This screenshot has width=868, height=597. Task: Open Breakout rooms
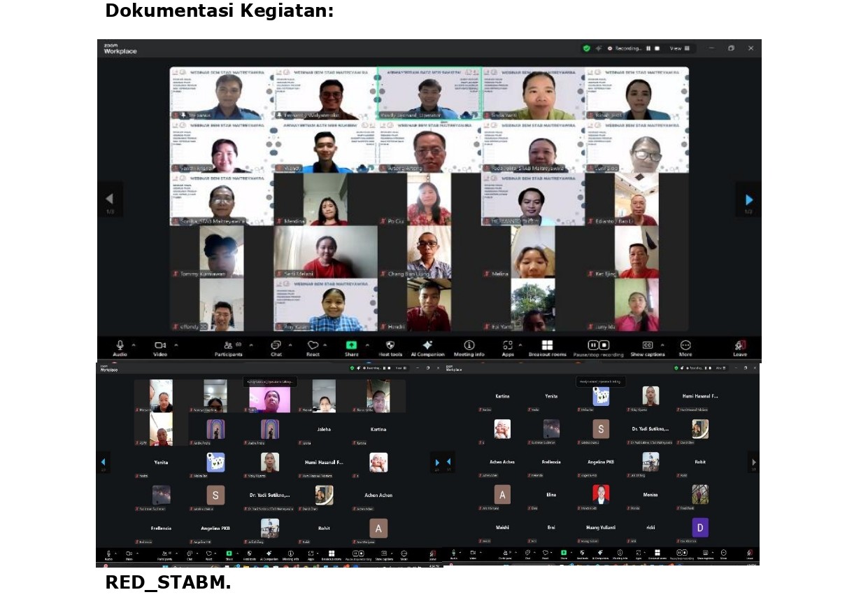547,346
